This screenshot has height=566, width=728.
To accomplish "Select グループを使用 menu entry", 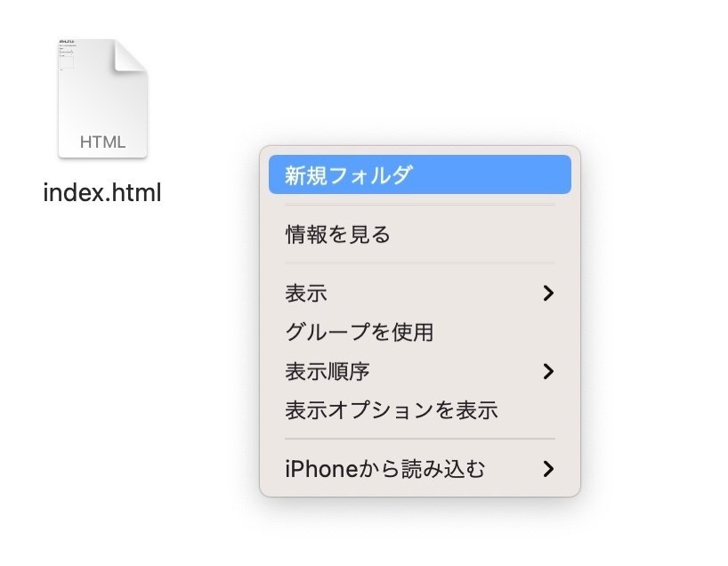I will pos(420,332).
